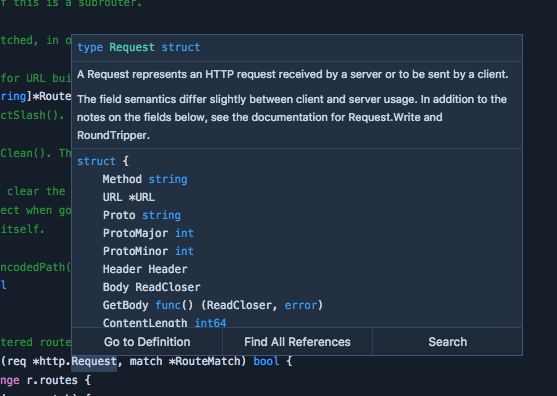Click 'ctSlash().' comment text in editor
Image resolution: width=557 pixels, height=396 pixels.
(x=32, y=115)
